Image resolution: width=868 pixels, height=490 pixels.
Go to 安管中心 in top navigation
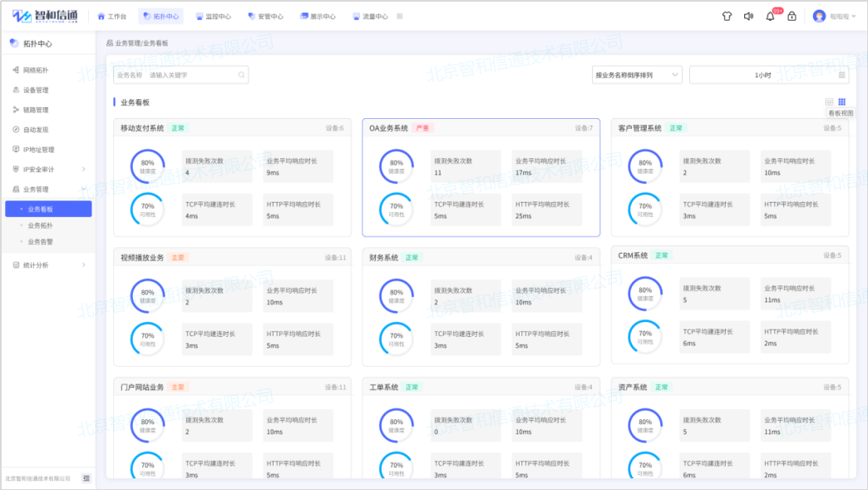265,16
